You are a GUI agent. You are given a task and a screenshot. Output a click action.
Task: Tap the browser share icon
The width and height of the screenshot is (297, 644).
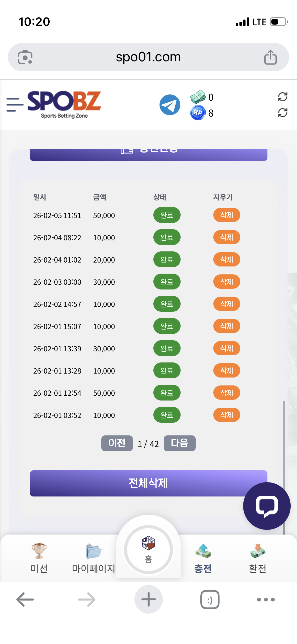point(270,57)
